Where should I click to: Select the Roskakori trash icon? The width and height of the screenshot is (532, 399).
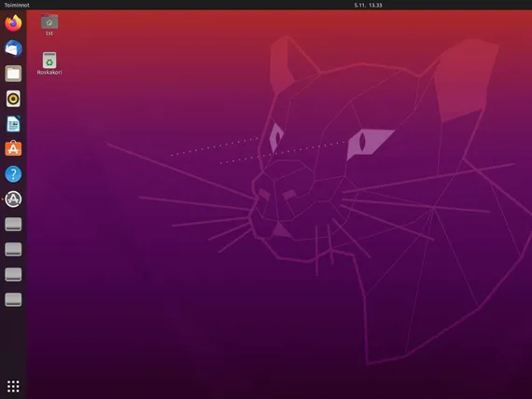point(49,61)
